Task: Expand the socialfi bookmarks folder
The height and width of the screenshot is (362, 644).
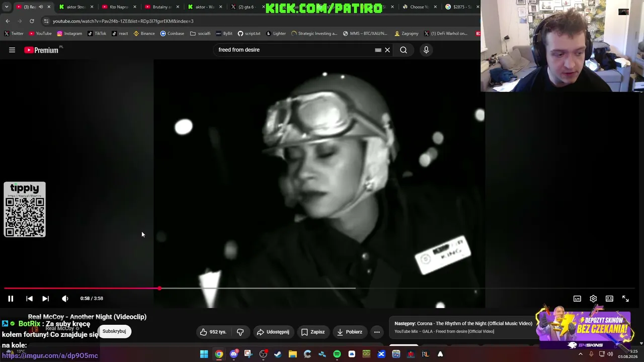Action: tap(200, 34)
